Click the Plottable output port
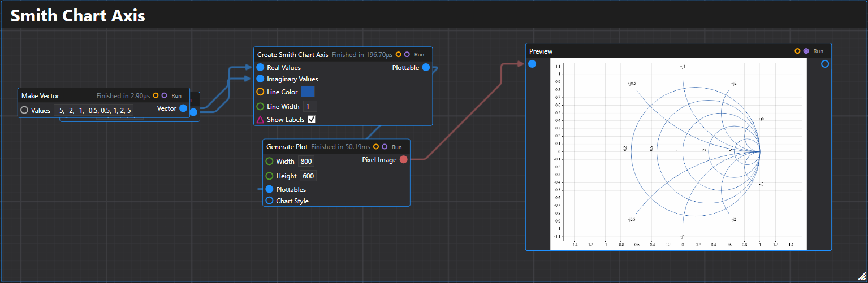 click(x=426, y=68)
